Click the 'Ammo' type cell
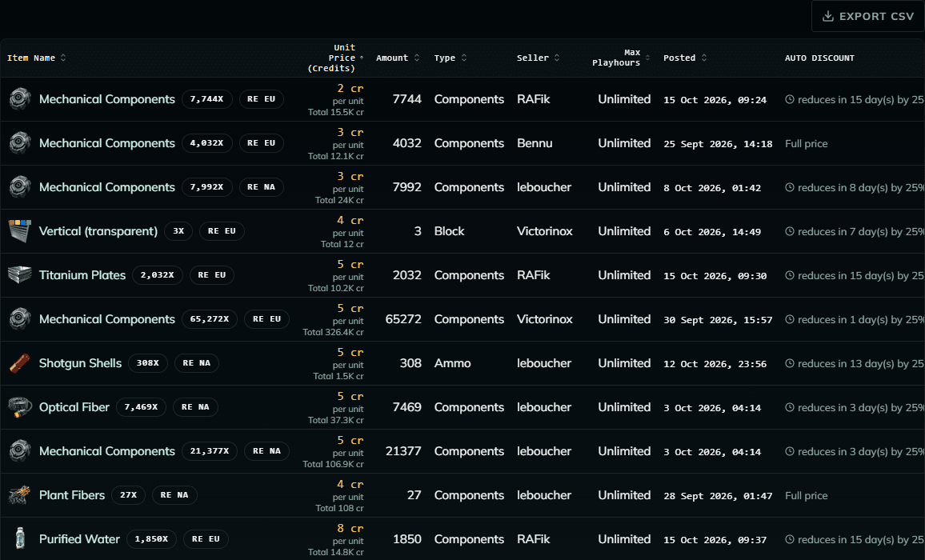This screenshot has width=925, height=560. 452,363
